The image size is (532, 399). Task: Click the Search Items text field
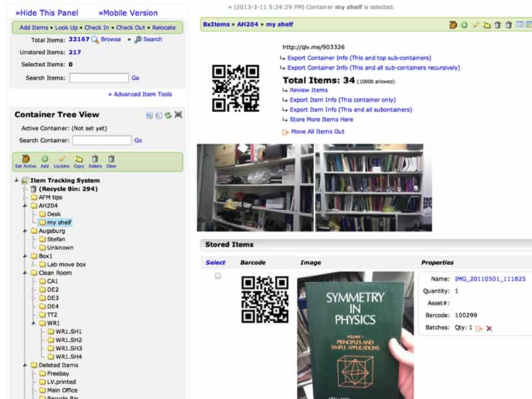(x=98, y=78)
